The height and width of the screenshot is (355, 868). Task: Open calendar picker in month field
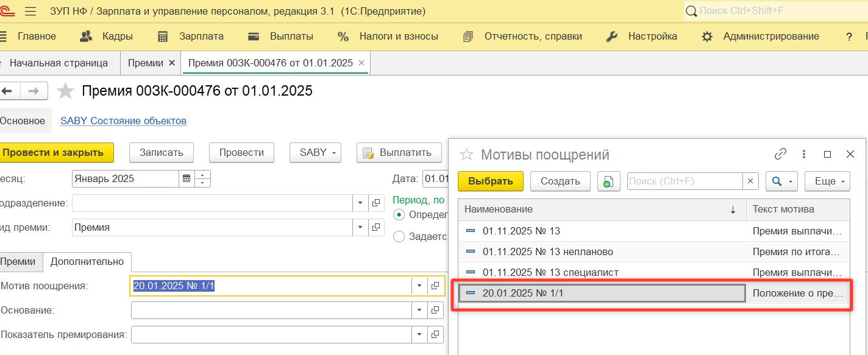pos(187,178)
